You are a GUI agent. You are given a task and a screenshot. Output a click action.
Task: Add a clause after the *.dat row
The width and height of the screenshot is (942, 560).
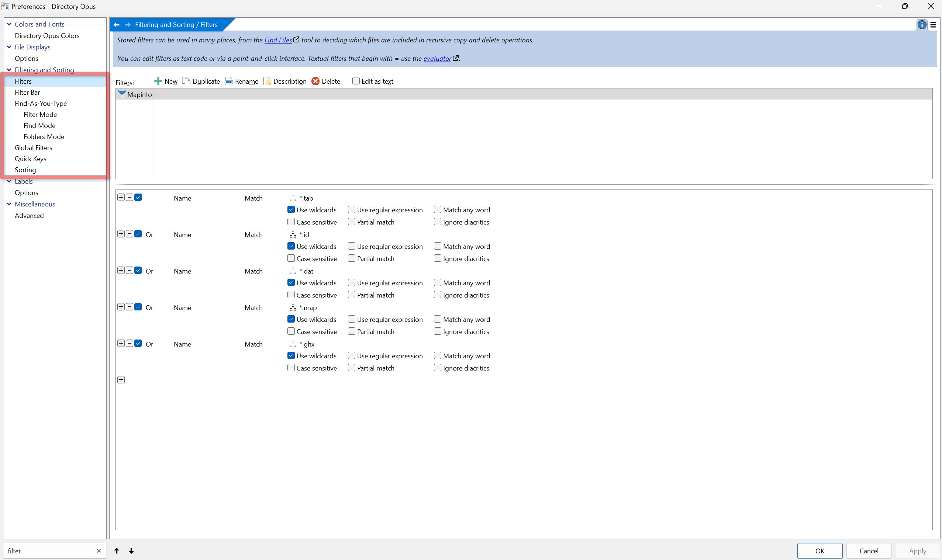(121, 271)
